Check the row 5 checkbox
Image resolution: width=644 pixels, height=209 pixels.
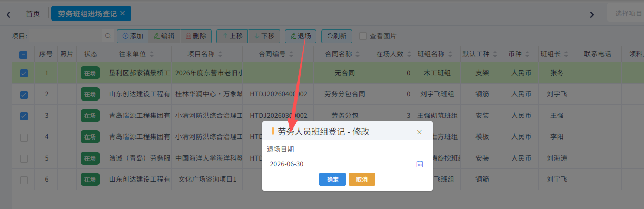(24, 158)
